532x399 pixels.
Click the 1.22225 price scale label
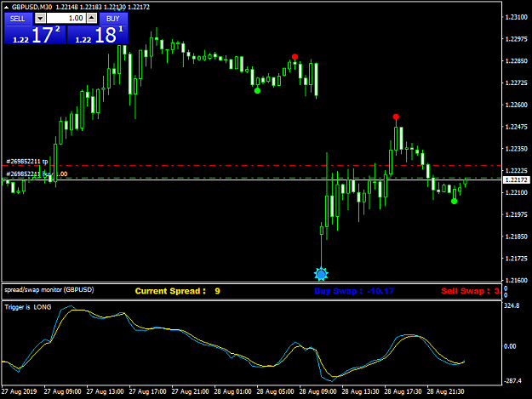pos(517,170)
